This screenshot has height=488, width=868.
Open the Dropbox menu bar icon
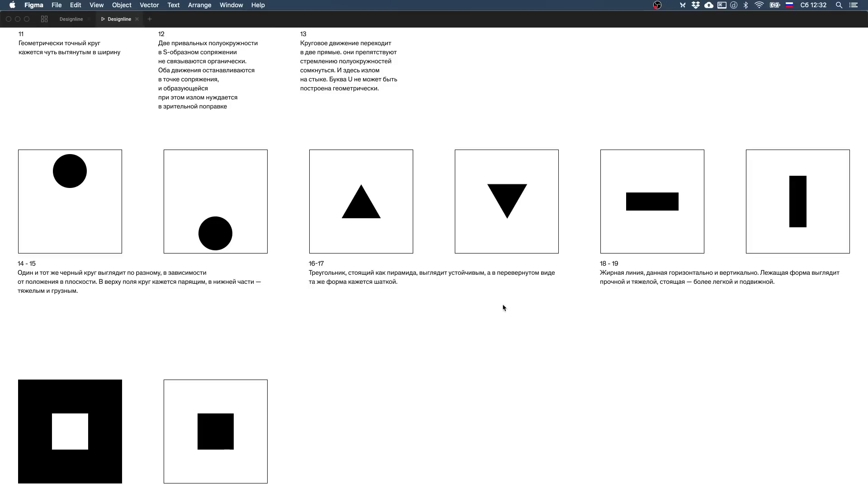tap(696, 5)
